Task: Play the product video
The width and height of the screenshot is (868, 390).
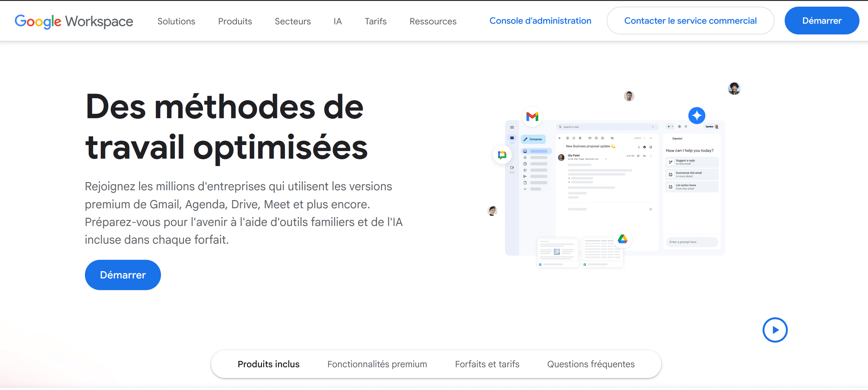Action: coord(775,330)
